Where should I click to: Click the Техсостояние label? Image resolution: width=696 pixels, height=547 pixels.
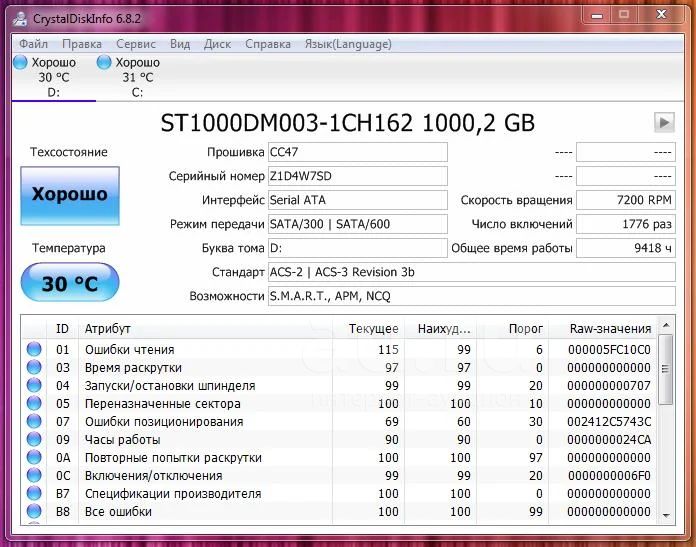(x=69, y=152)
